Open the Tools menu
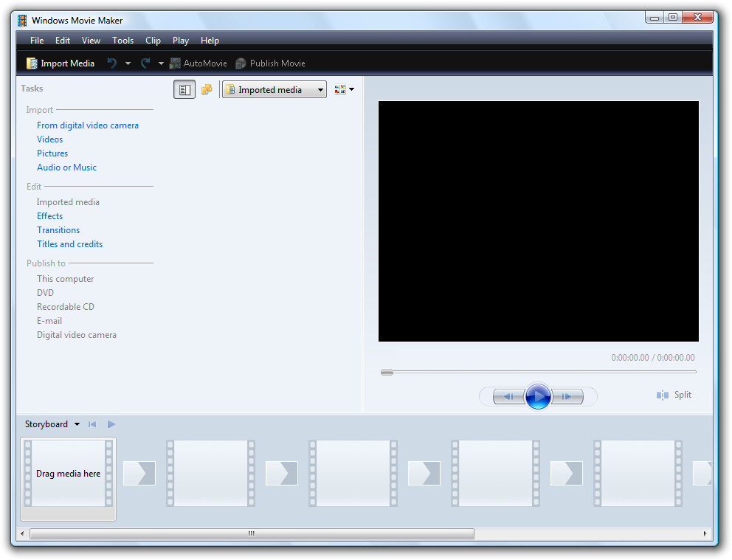Image resolution: width=732 pixels, height=560 pixels. [122, 41]
